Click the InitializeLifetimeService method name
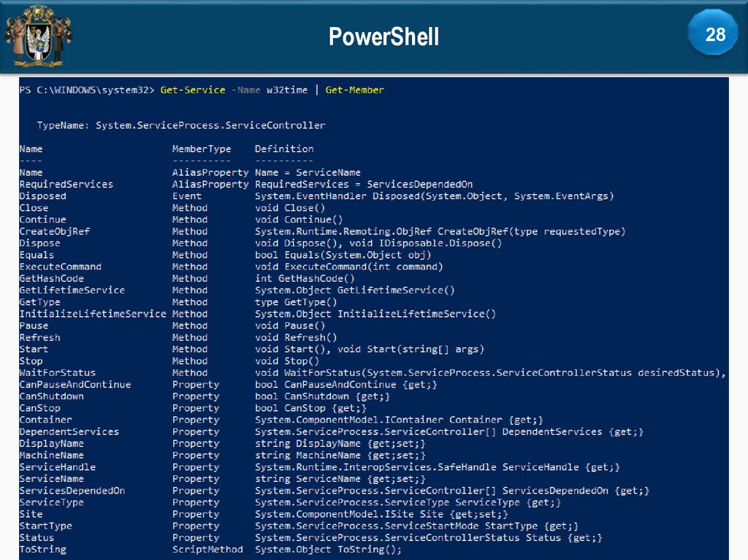 coord(93,314)
